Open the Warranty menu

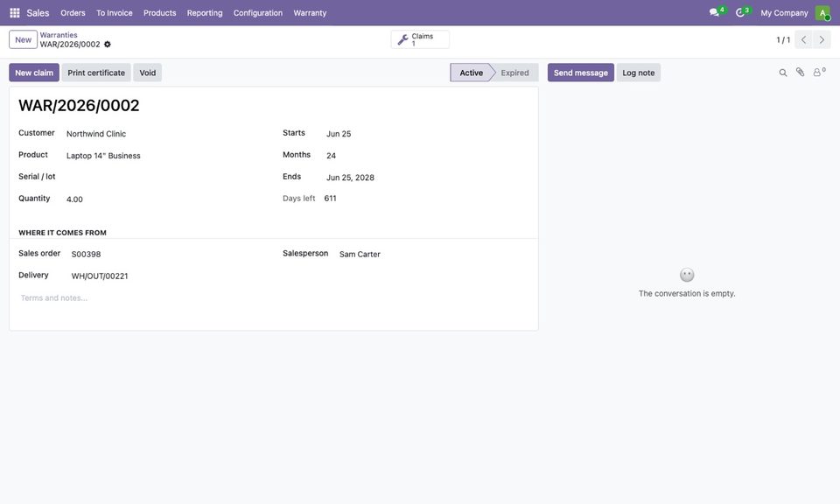(x=310, y=13)
